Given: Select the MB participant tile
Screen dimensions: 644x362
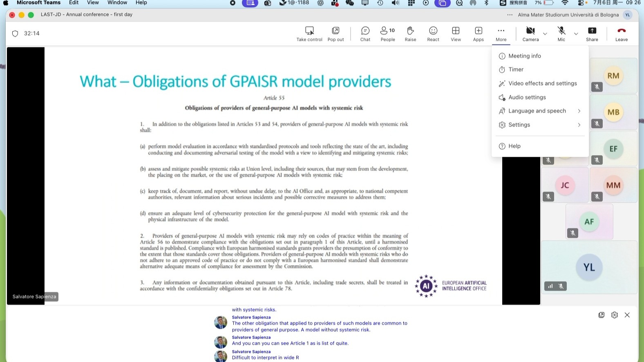Looking at the screenshot, I should [613, 112].
